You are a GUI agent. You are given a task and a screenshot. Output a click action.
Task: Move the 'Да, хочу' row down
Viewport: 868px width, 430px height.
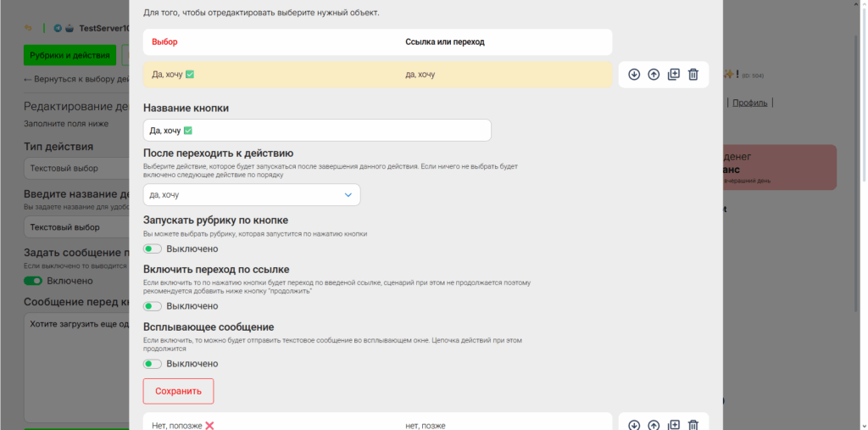click(x=634, y=75)
